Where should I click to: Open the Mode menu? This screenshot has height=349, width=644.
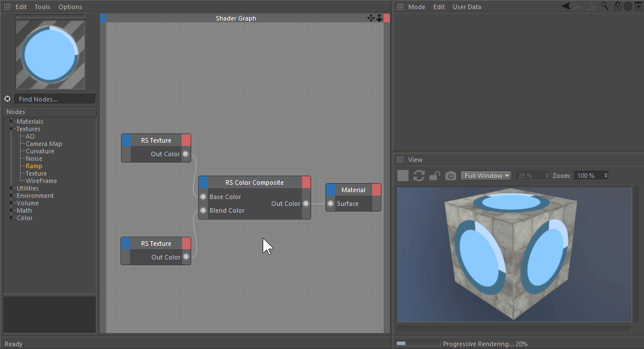coord(416,7)
